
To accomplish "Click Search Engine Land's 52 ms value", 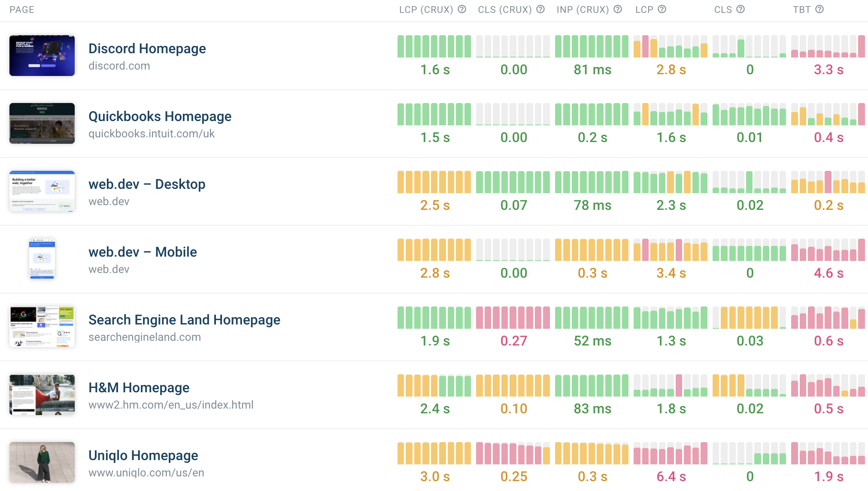I will [592, 341].
